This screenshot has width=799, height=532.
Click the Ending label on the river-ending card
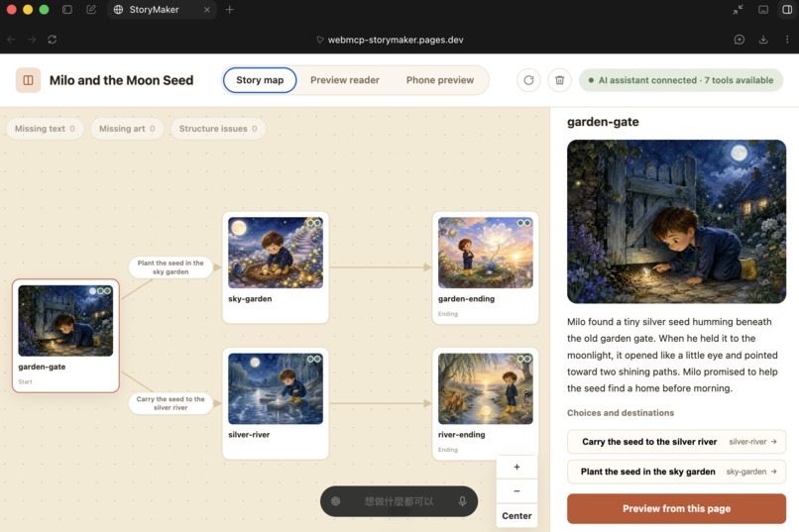click(448, 450)
